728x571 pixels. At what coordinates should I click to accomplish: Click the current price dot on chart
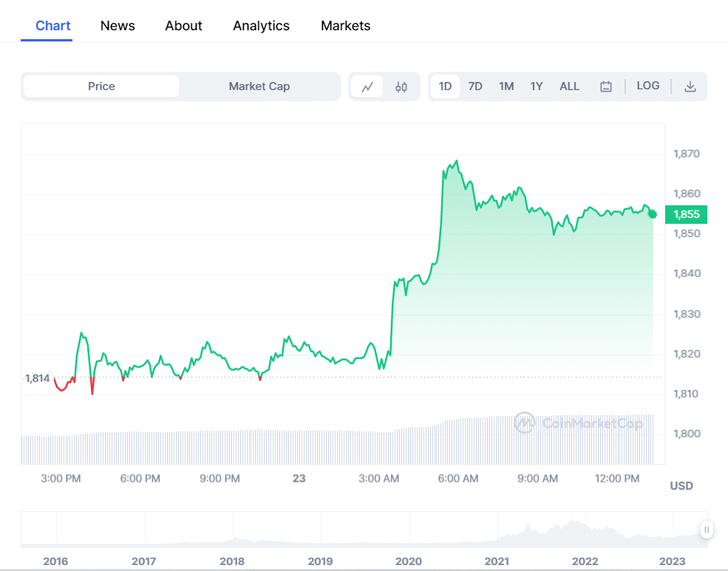(x=653, y=214)
